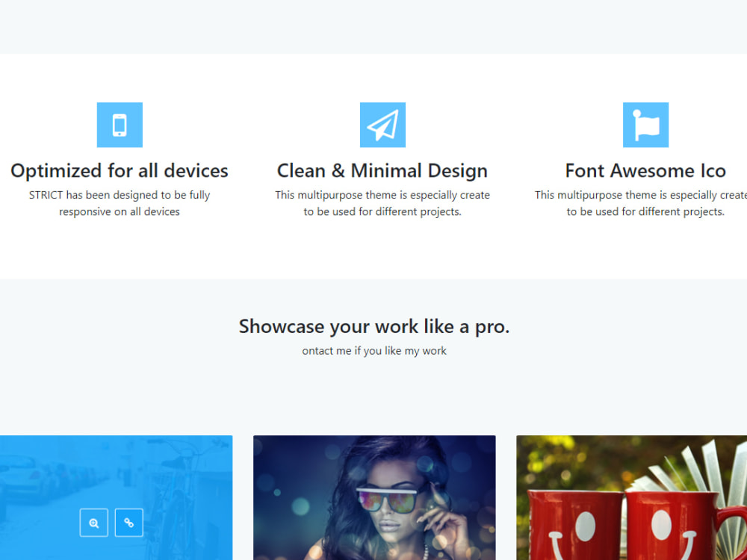
Task: Click description under 'Font Awesome Ico' heading
Action: (x=641, y=203)
